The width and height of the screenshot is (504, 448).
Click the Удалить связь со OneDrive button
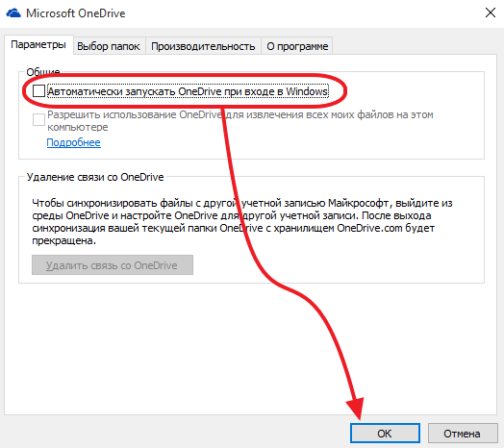[113, 265]
